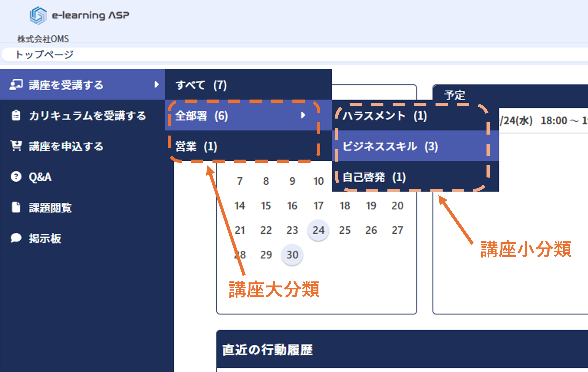This screenshot has width=588, height=372.
Task: Select すべて (7) menu entry
Action: [201, 85]
